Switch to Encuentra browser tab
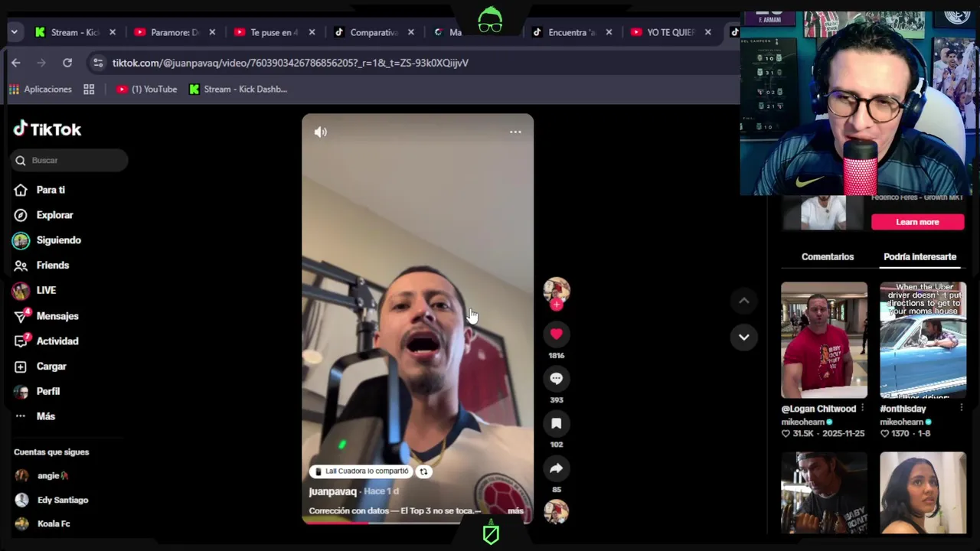The image size is (980, 551). pyautogui.click(x=571, y=32)
